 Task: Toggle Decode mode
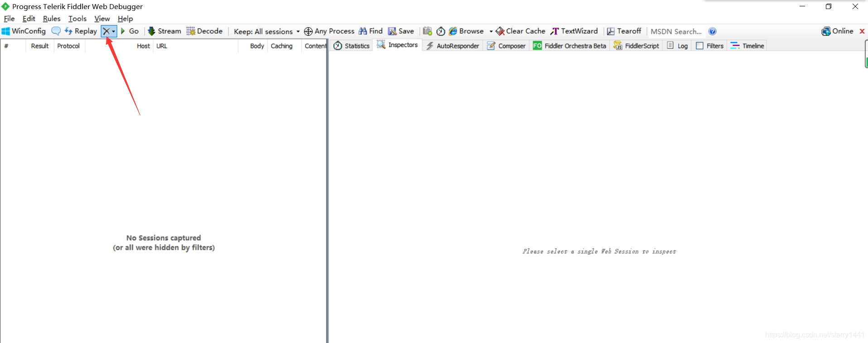tap(204, 31)
